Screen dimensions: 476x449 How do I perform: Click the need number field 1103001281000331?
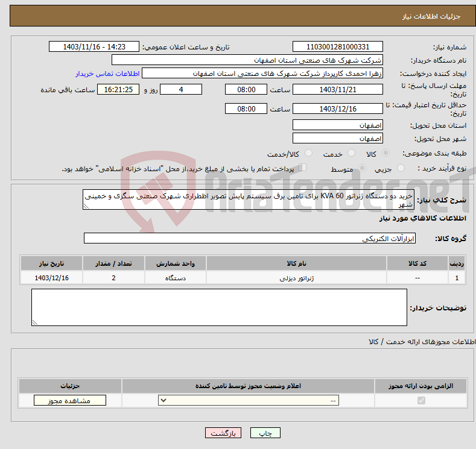coord(337,47)
